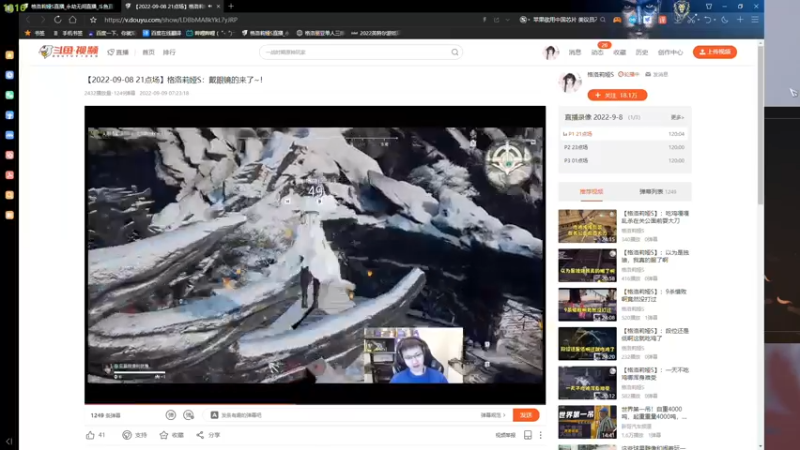Click the orange 关注 follow button
The height and width of the screenshot is (450, 800).
(x=617, y=95)
